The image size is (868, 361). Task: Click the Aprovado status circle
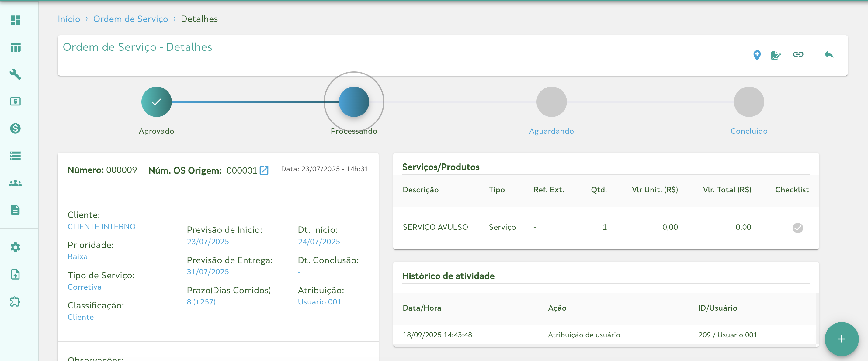pos(156,102)
